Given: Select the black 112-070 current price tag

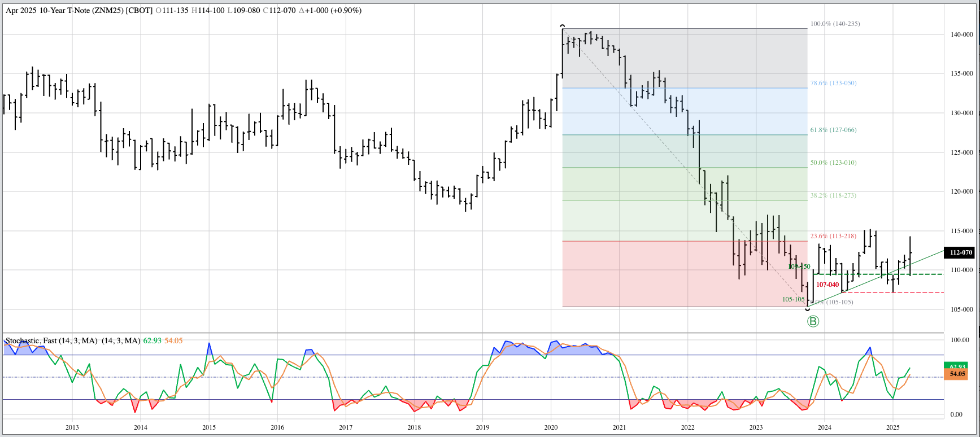Looking at the screenshot, I should click(x=961, y=252).
